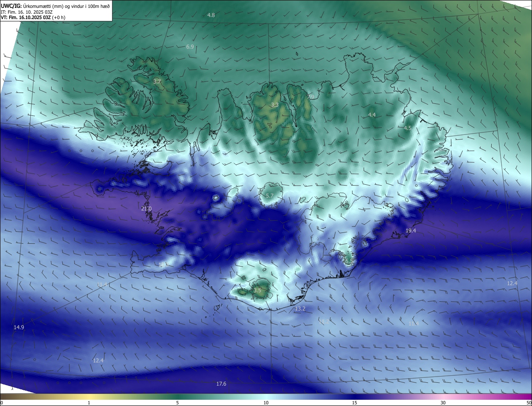Click the 0 tick on the color scale
This screenshot has width=532, height=406.
click(x=2, y=403)
